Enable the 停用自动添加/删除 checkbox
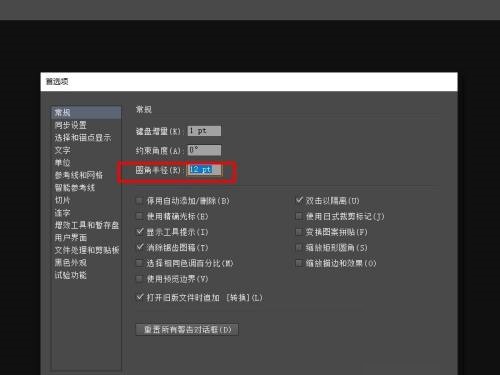 coord(140,201)
